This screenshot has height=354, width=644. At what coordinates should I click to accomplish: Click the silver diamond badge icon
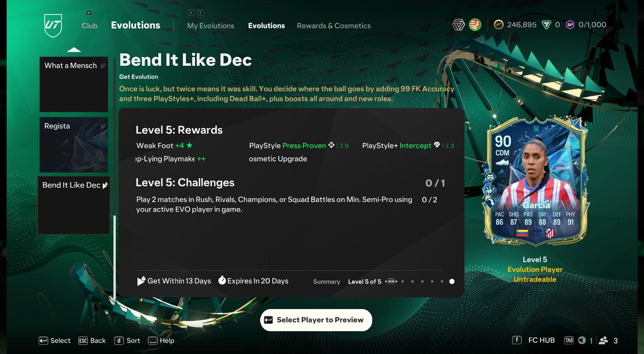(458, 24)
